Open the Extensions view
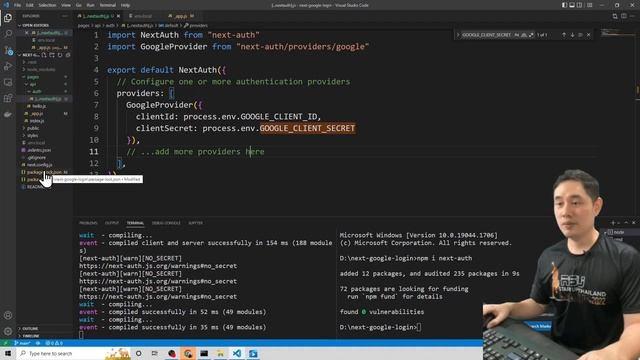Viewport: 640px width, 360px height. click(x=8, y=98)
